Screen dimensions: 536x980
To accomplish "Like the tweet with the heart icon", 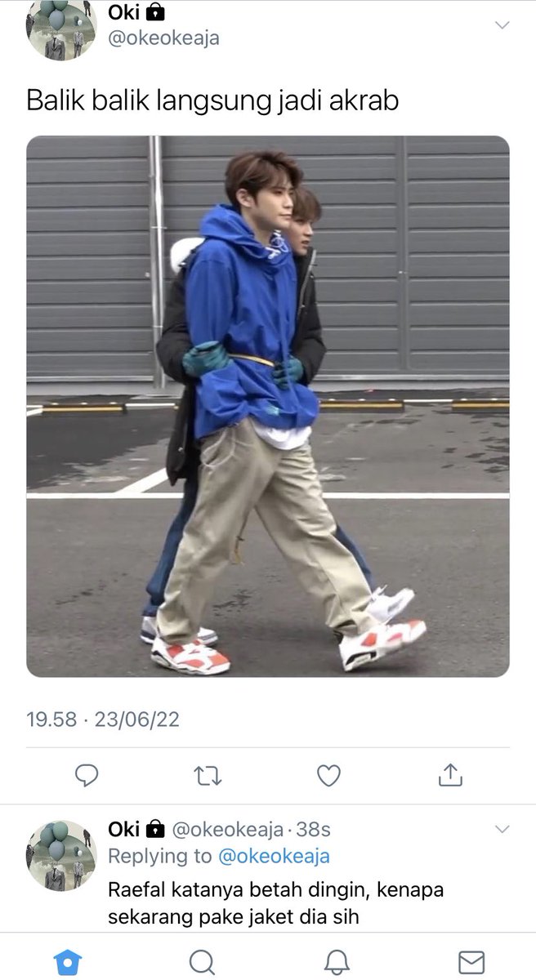I will [x=328, y=775].
